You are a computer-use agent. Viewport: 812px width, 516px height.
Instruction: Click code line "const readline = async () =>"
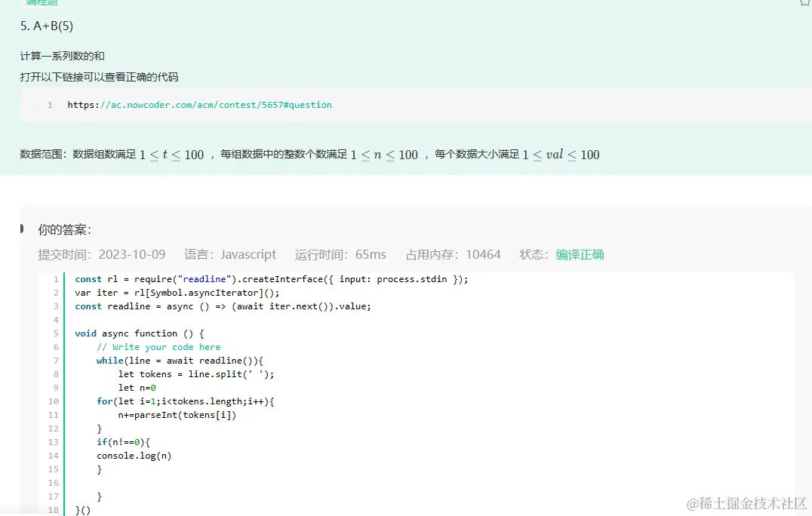[223, 306]
